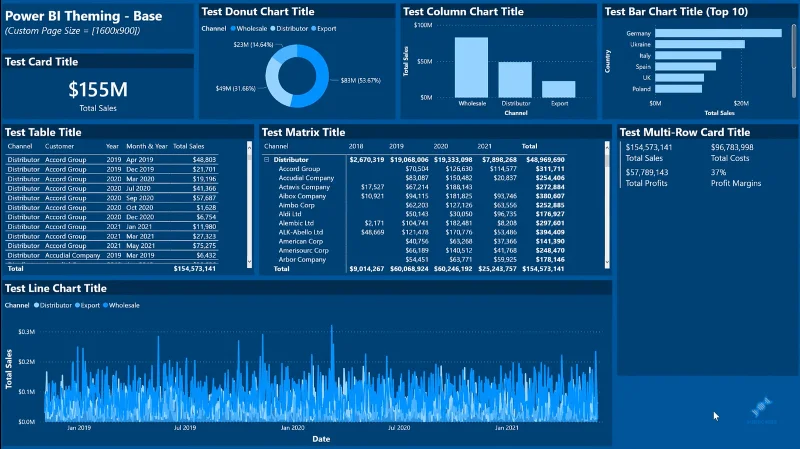Sort the table by the Customer column header
Screen dimensions: 800x449
pos(59,146)
